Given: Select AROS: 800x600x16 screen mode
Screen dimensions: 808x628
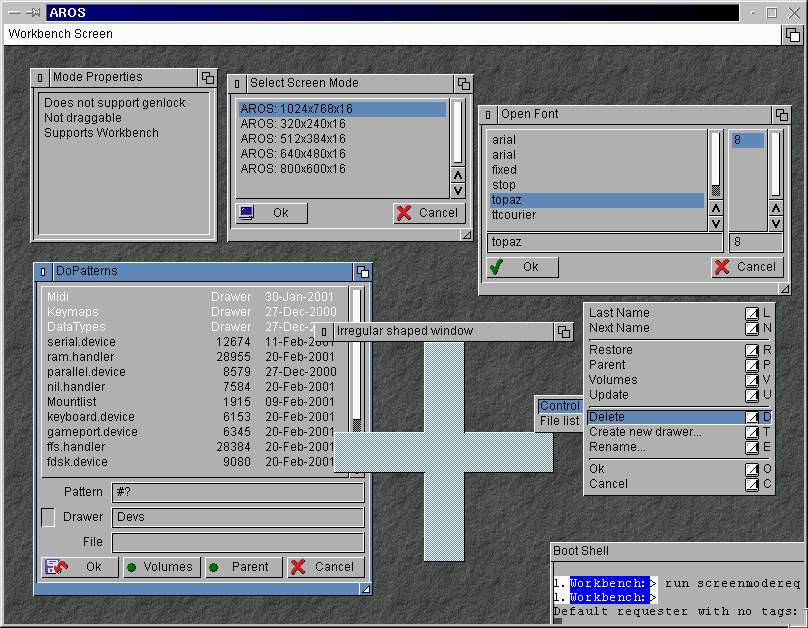Looking at the screenshot, I should point(342,169).
